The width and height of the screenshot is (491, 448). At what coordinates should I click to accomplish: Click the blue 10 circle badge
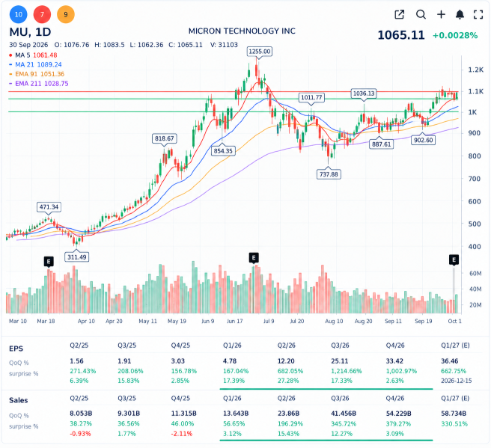(x=19, y=14)
